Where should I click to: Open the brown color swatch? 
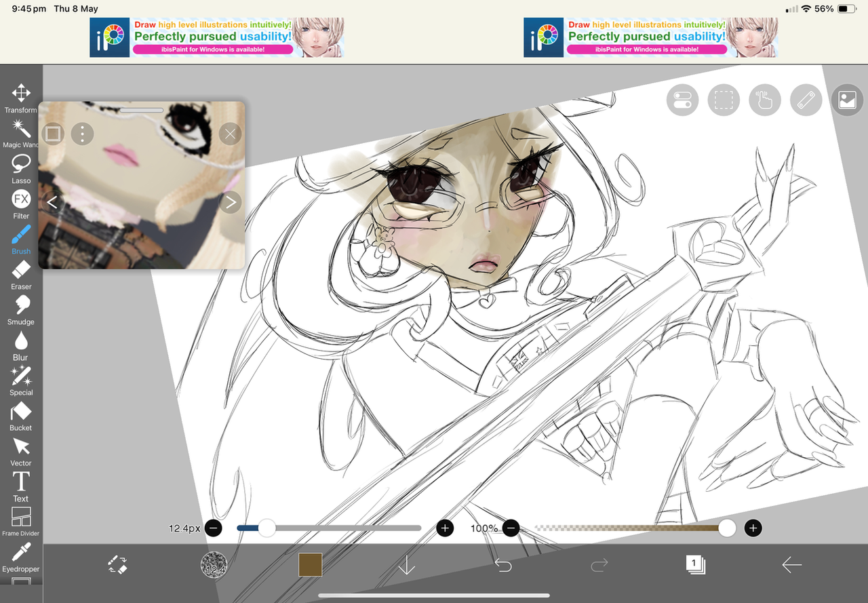[311, 564]
